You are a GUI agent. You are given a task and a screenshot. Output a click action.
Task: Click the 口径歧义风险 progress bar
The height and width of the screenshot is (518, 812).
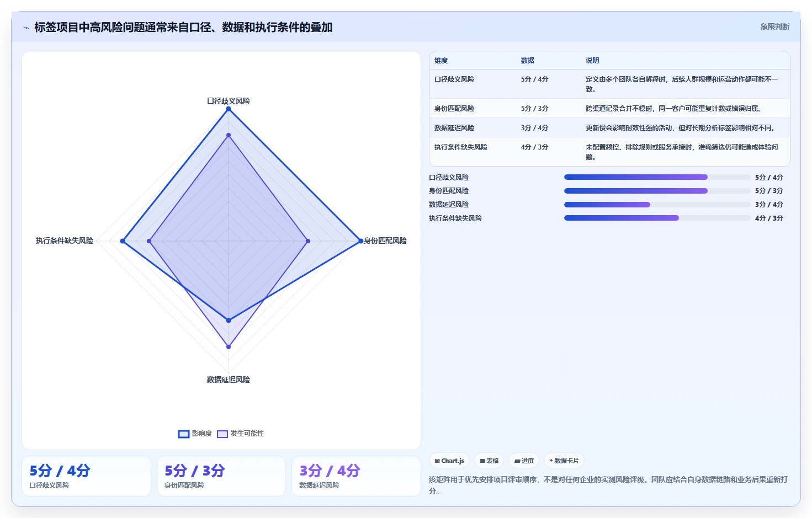pos(657,177)
